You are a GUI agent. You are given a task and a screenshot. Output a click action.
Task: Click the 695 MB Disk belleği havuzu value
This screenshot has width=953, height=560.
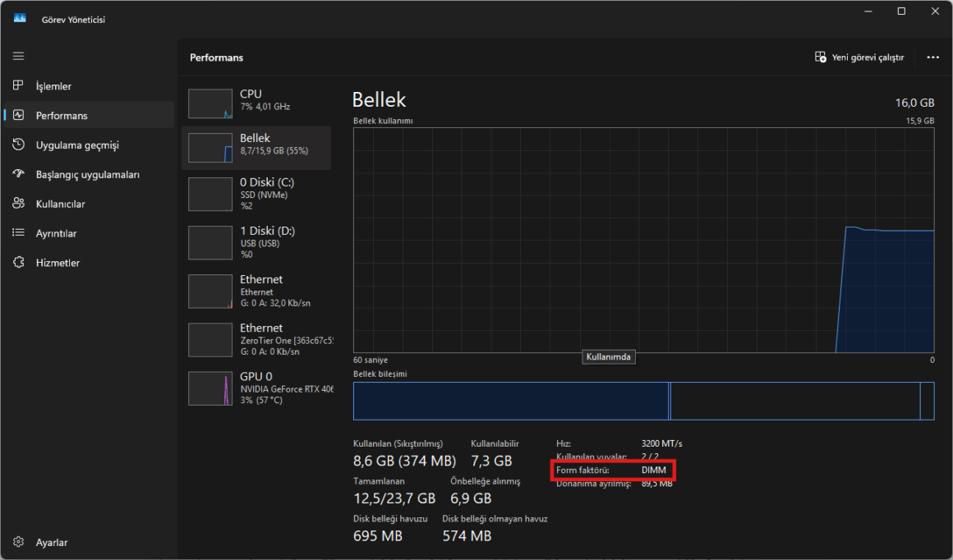(377, 536)
